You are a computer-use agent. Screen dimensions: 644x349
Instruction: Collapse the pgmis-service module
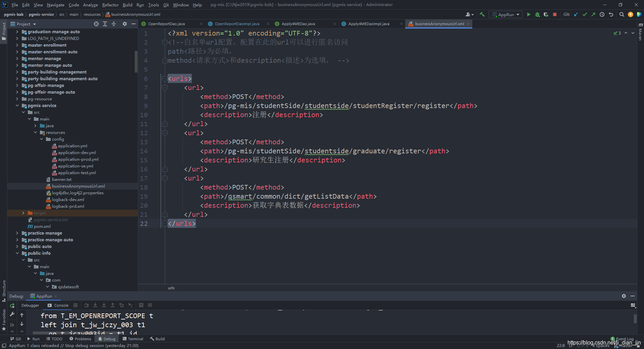point(17,106)
